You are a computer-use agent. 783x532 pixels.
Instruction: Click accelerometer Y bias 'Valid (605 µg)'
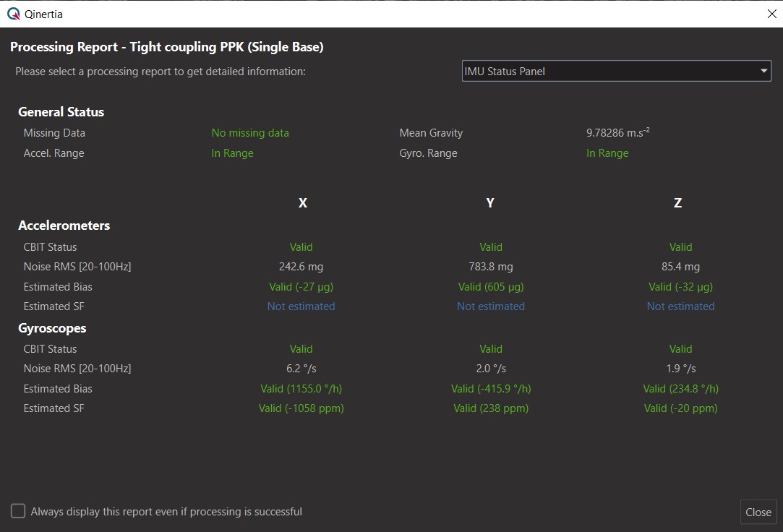coord(490,287)
